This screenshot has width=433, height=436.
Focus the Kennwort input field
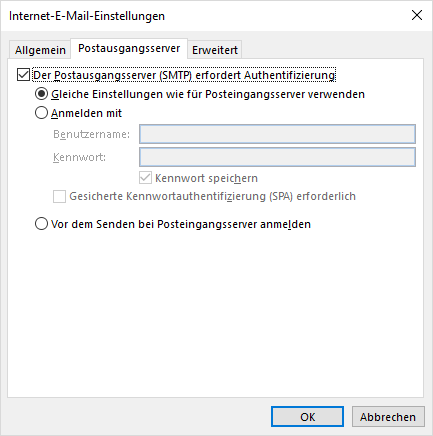tap(277, 157)
